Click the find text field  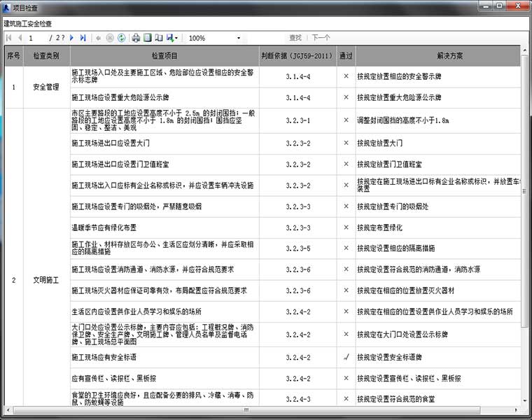click(x=267, y=38)
